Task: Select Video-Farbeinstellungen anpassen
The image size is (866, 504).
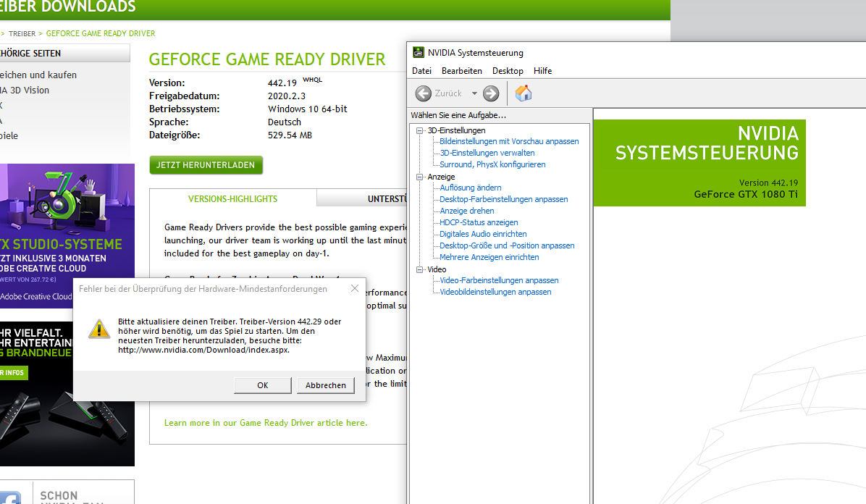Action: click(x=500, y=281)
